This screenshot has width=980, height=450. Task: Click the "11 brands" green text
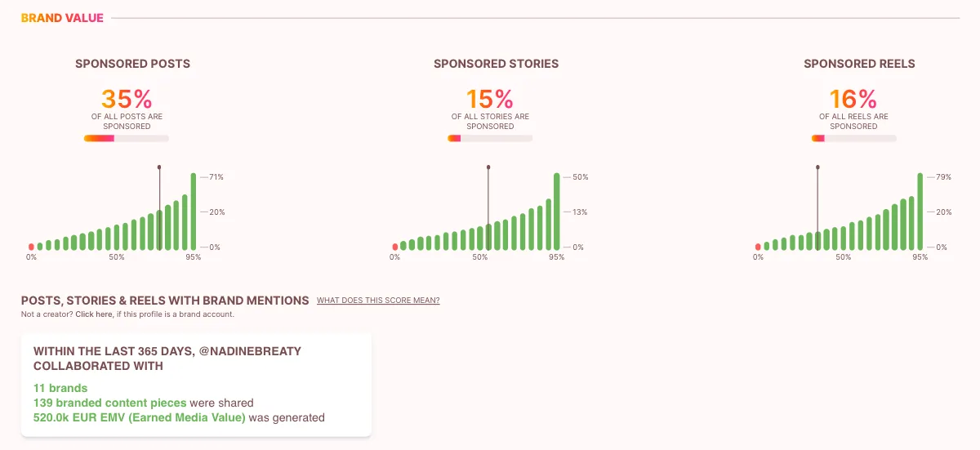point(60,388)
